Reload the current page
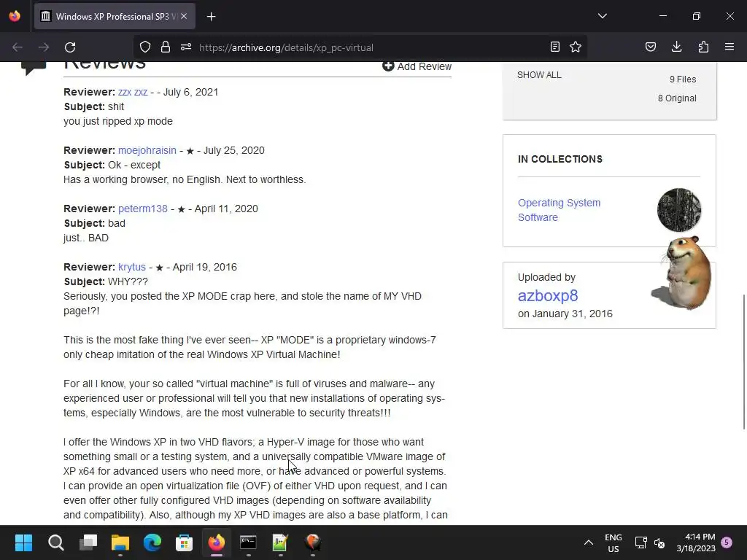 click(70, 47)
